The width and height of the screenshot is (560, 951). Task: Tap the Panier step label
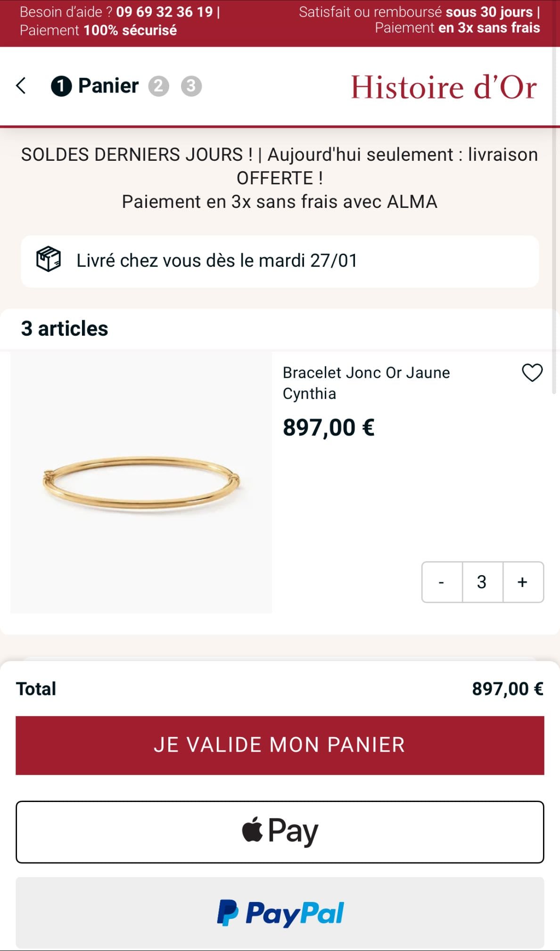click(108, 86)
